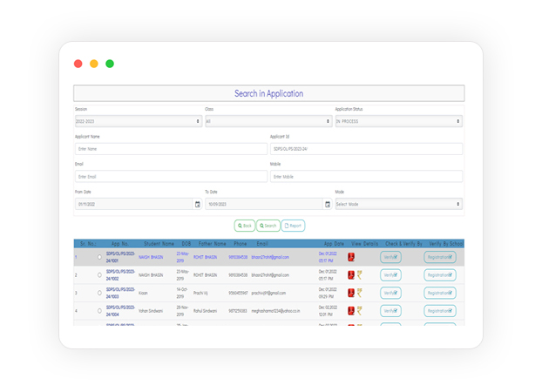Click Registration button in Yohan Sindwani's row

tap(440, 311)
